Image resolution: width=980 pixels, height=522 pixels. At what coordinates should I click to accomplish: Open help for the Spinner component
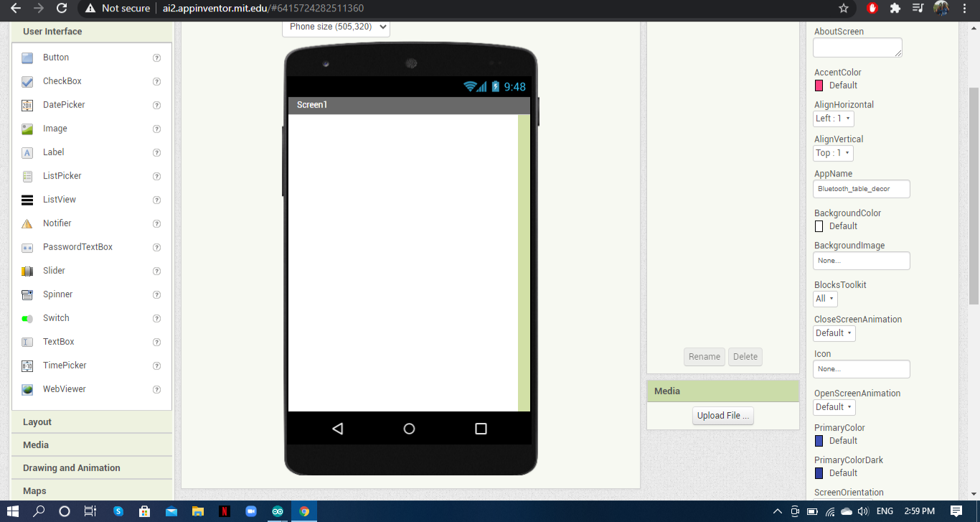coord(156,295)
